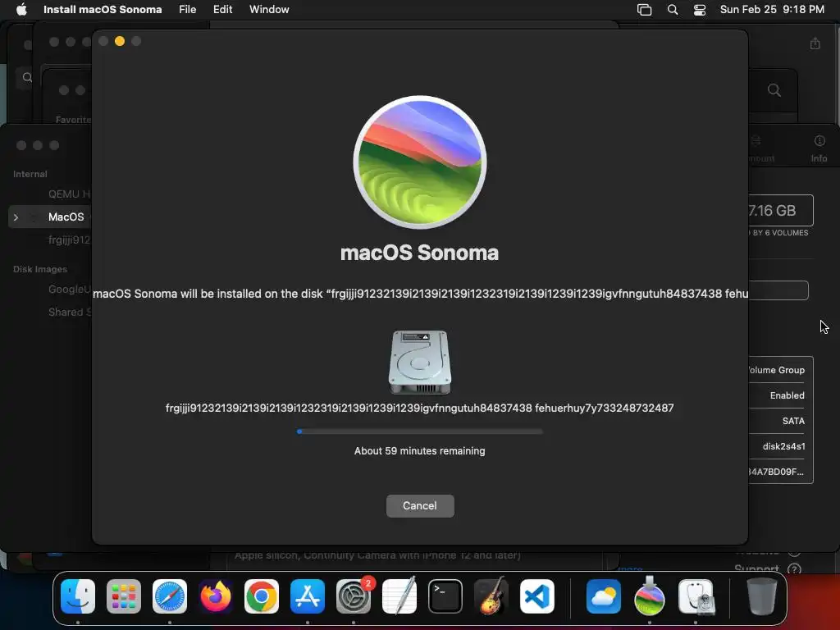Click the About 59 minutes remaining text
The height and width of the screenshot is (630, 840).
pos(419,451)
